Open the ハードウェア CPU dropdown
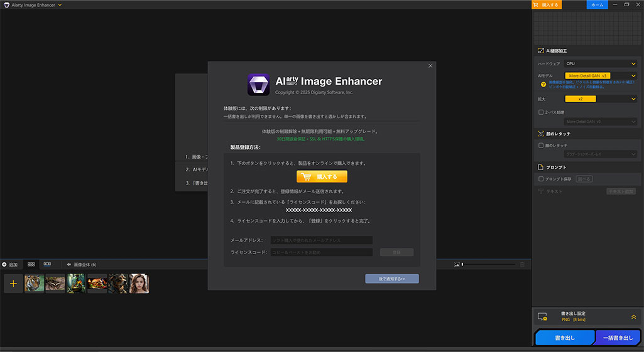The height and width of the screenshot is (352, 644). pos(600,63)
